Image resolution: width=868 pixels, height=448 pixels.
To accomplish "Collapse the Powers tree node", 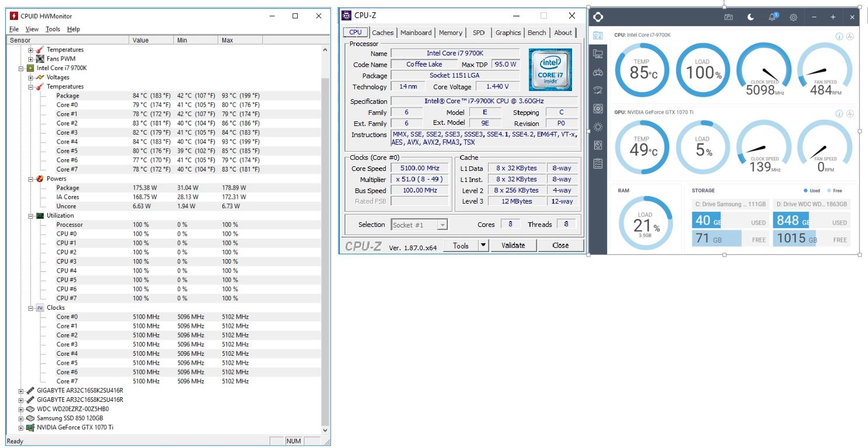I will pyautogui.click(x=30, y=178).
